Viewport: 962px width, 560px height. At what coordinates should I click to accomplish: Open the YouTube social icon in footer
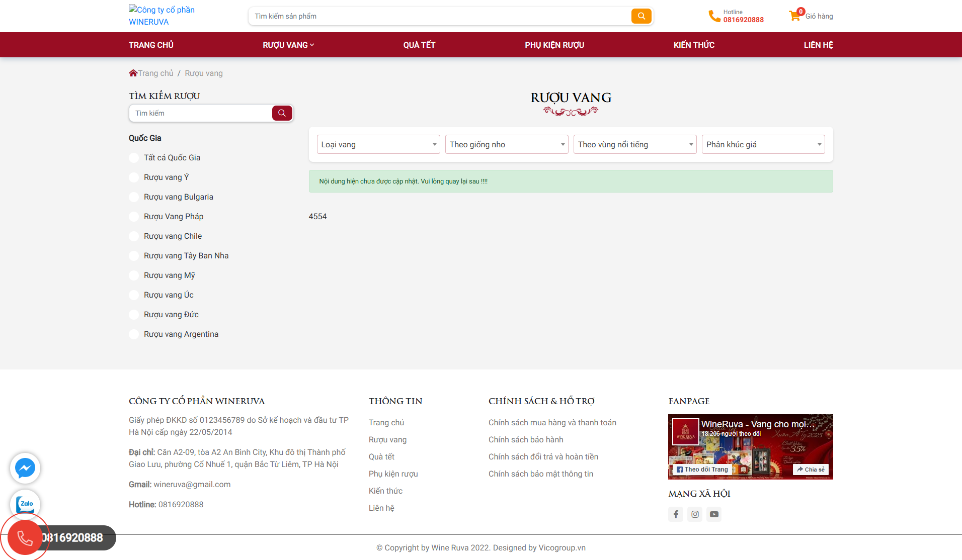(x=714, y=514)
